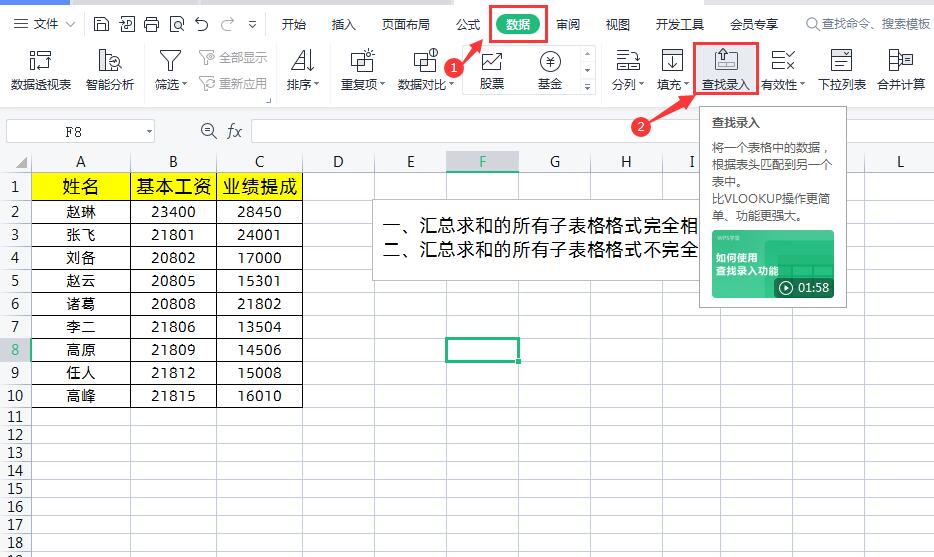Click the sort and filter group dialog launcher
The height and width of the screenshot is (557, 934).
(269, 101)
